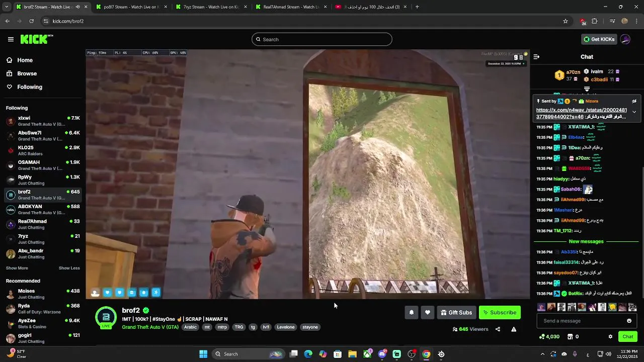Click the Kick search box
Image resolution: width=644 pixels, height=362 pixels.
coord(322,39)
